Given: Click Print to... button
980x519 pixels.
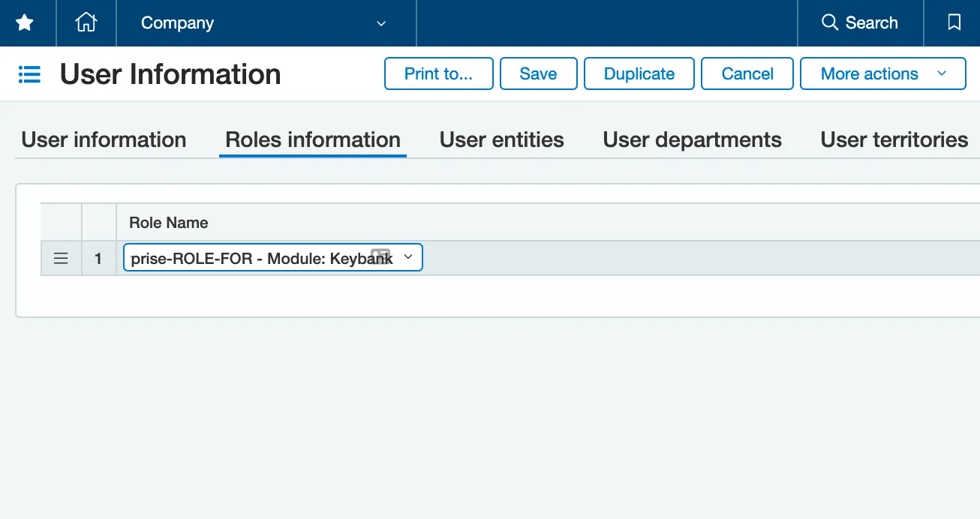Looking at the screenshot, I should (438, 73).
